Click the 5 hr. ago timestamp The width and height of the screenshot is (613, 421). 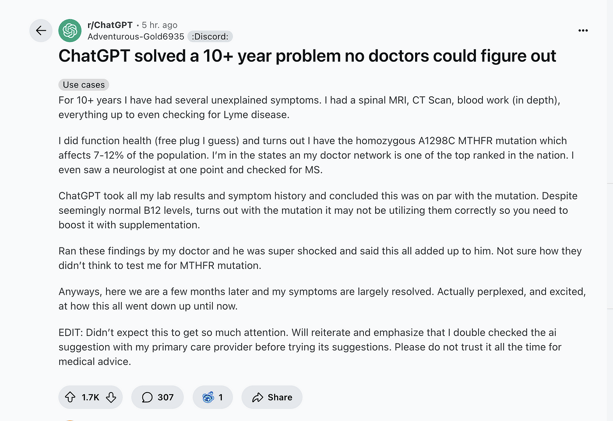pyautogui.click(x=160, y=25)
